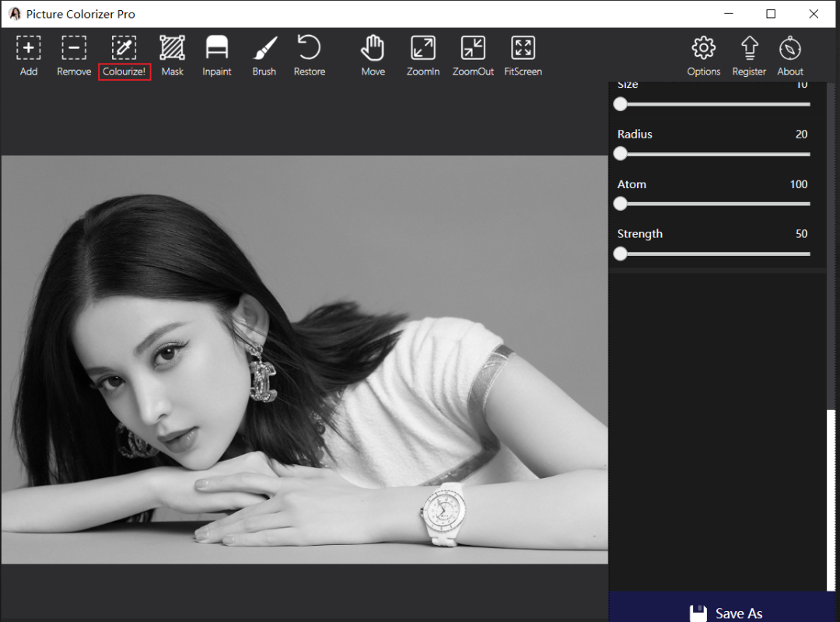The height and width of the screenshot is (622, 840).
Task: Zoom out of the picture
Action: pos(473,55)
